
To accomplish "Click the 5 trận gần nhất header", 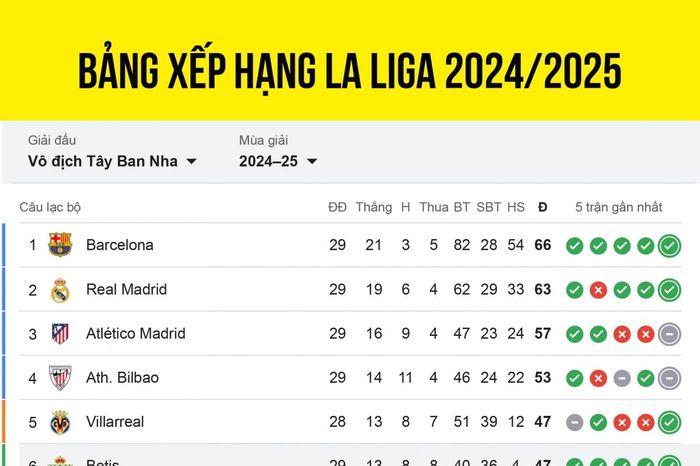I will coord(618,207).
